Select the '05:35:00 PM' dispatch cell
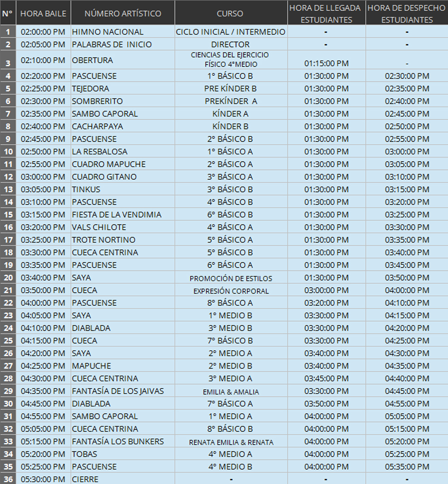This screenshot has height=484, width=448. (x=407, y=467)
